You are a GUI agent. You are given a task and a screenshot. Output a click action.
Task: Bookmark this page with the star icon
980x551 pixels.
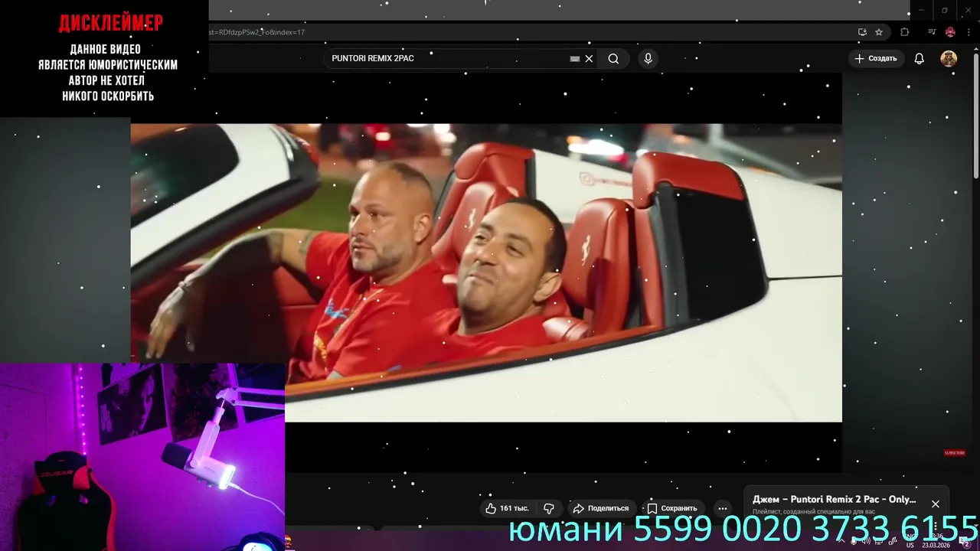click(x=879, y=32)
